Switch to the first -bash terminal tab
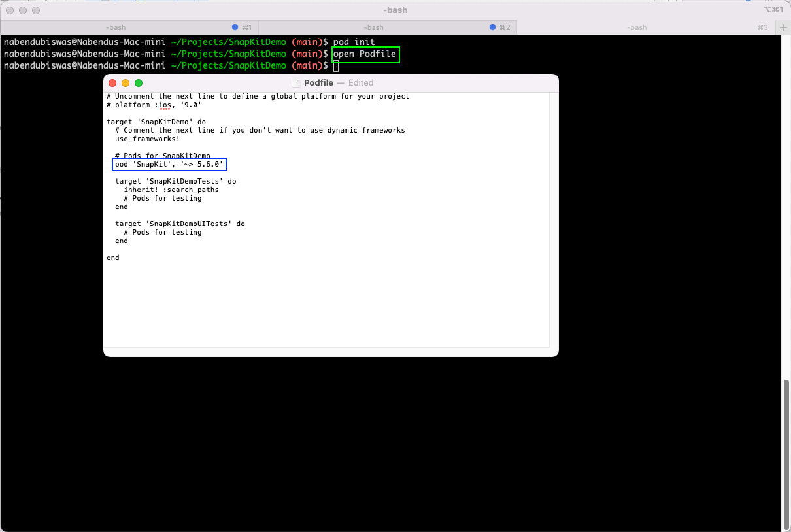791x532 pixels. (x=116, y=27)
